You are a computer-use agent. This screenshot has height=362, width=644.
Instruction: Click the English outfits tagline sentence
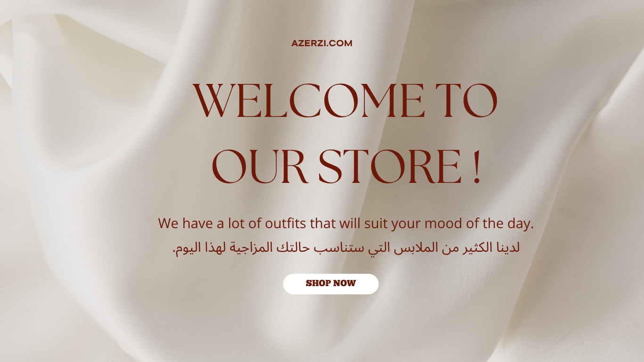tap(346, 223)
